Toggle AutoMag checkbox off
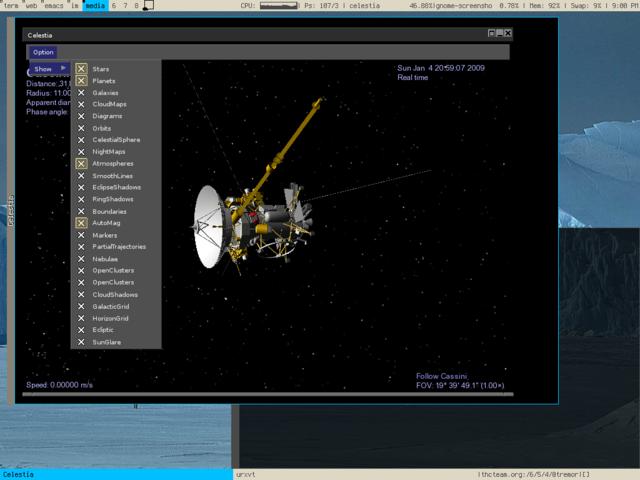The height and width of the screenshot is (480, 640). (81, 223)
